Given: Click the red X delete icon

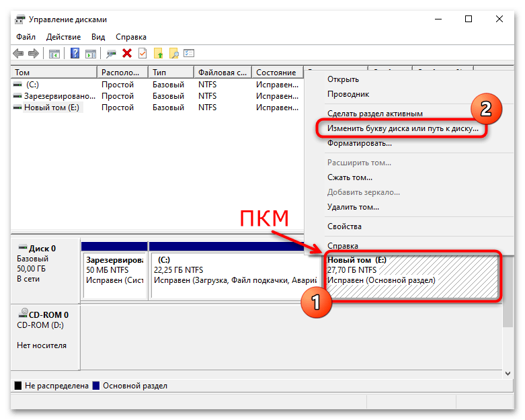Looking at the screenshot, I should click(127, 53).
